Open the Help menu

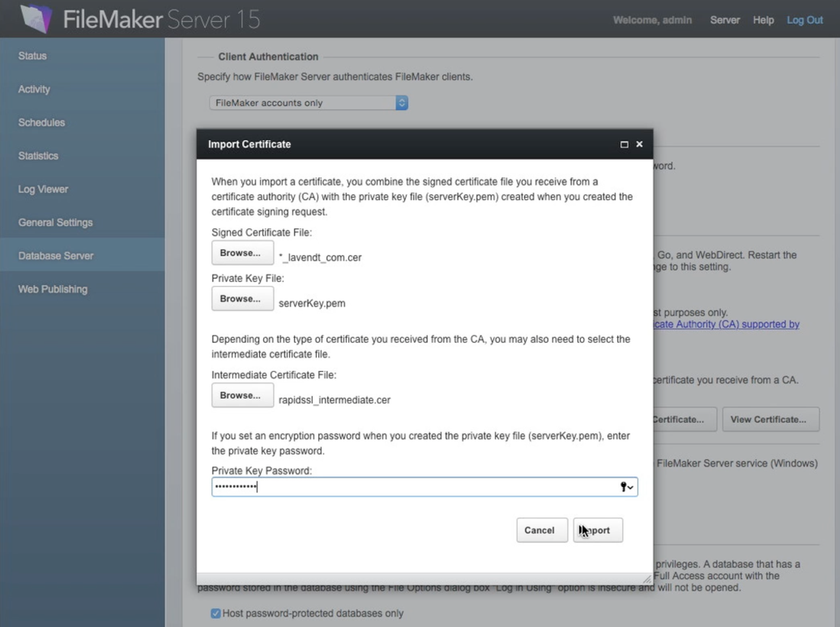[x=763, y=20]
